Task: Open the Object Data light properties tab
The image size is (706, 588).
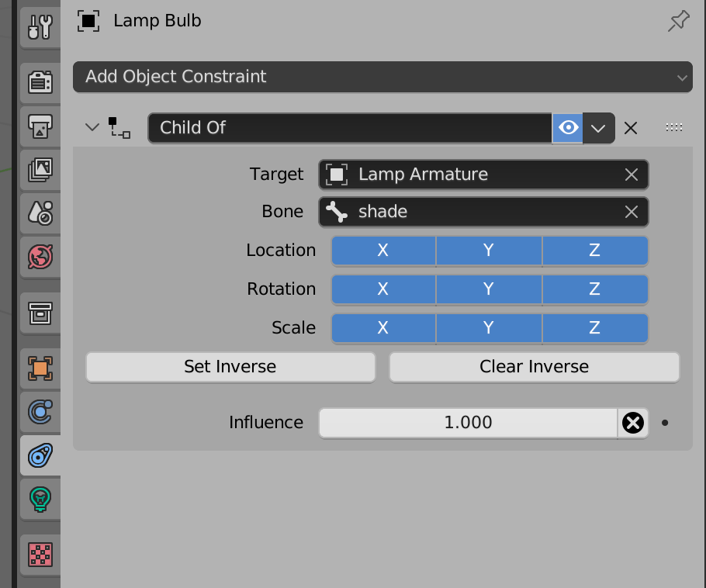Action: pos(40,498)
